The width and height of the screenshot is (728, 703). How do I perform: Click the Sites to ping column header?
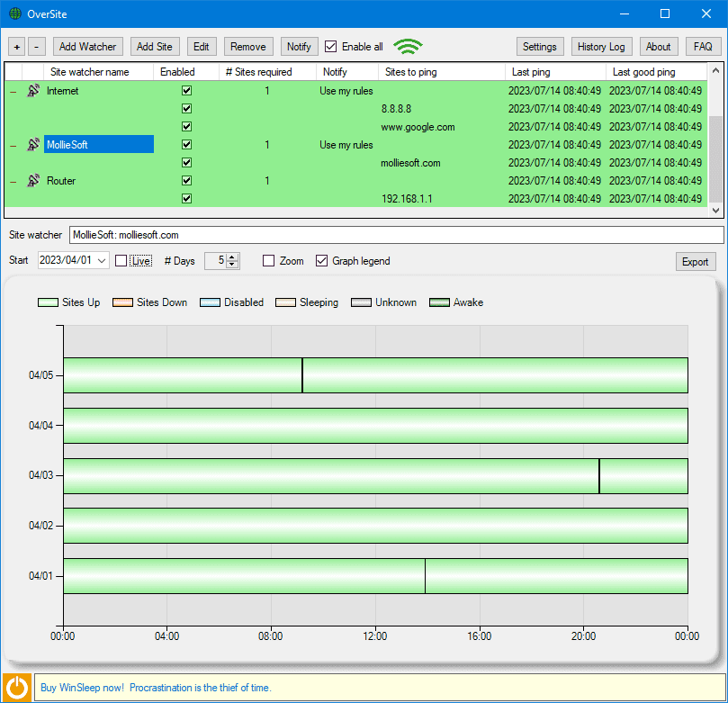442,72
